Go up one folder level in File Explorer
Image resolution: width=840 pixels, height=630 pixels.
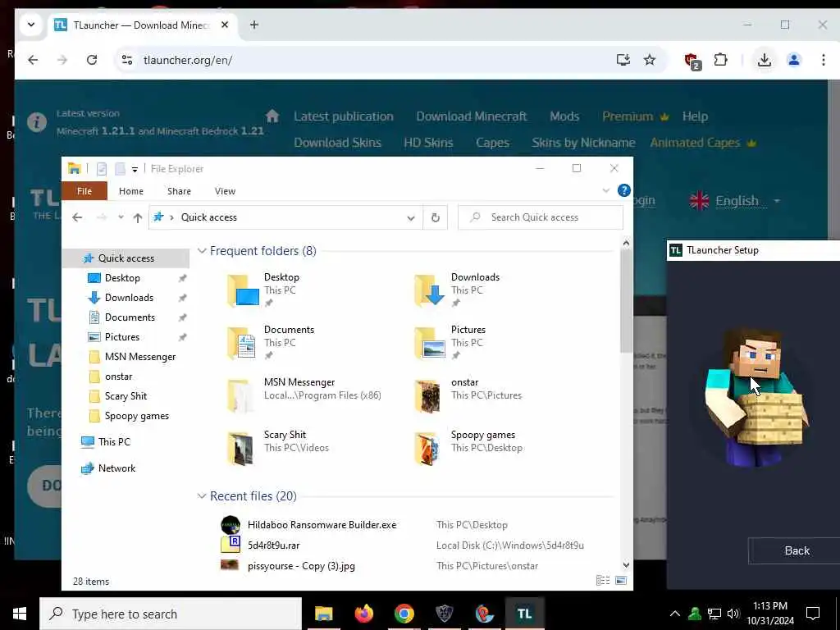(138, 217)
